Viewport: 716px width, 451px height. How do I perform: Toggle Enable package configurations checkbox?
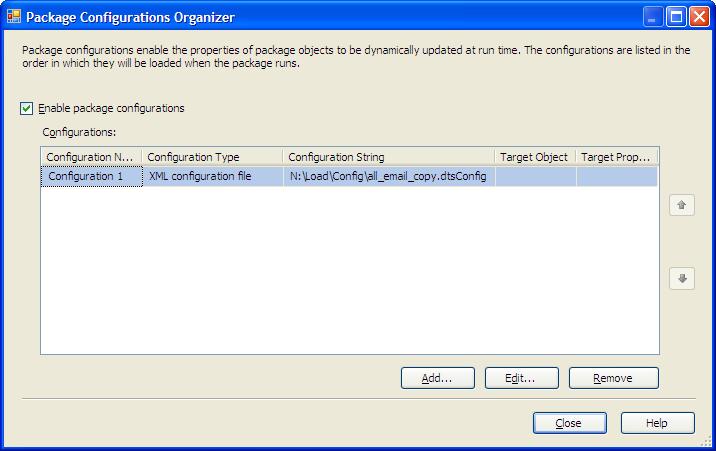27,108
